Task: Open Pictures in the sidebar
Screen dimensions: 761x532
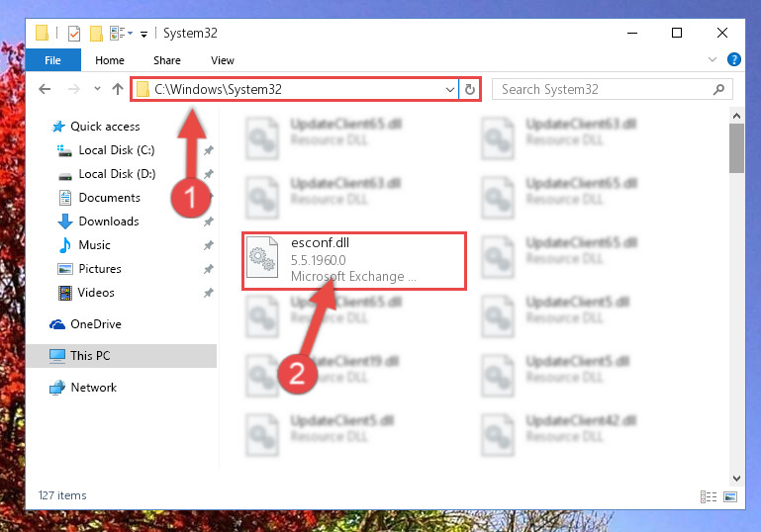Action: tap(100, 269)
